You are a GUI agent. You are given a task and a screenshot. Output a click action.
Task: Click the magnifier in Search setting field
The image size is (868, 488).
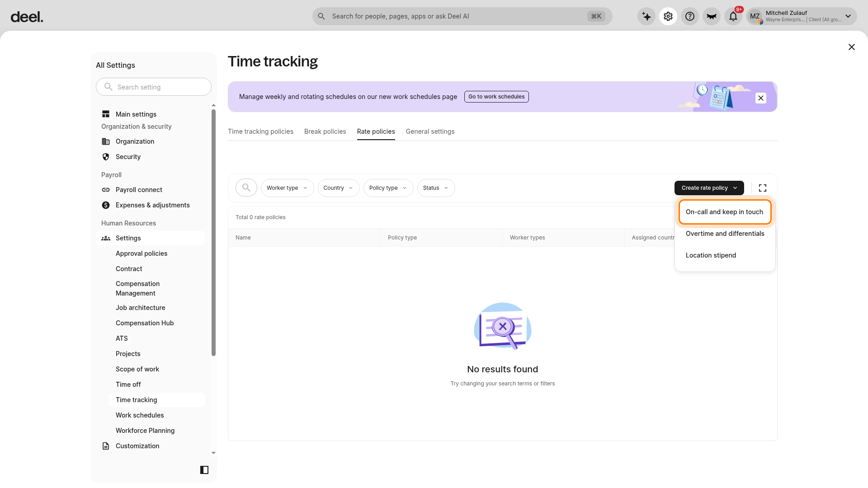point(108,87)
